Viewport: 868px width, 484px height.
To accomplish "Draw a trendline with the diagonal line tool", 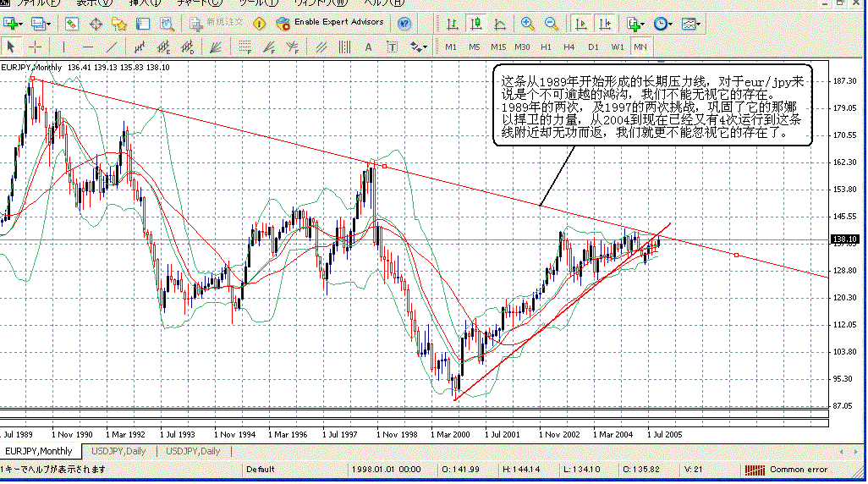I will coord(113,46).
